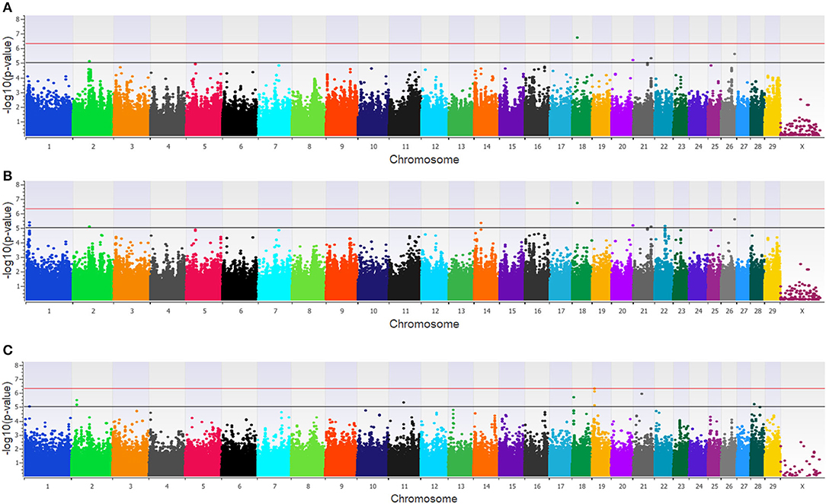
Task: Choose chromosome label 28 under panel C
Action: coord(757,486)
